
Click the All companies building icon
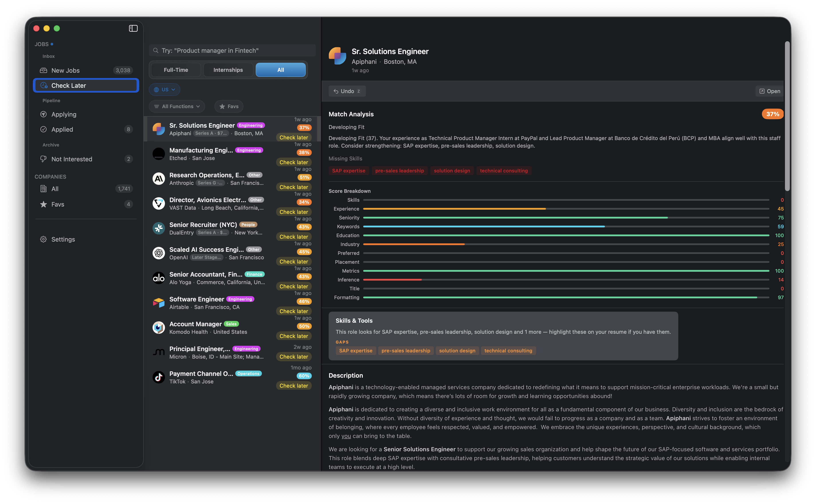click(43, 189)
